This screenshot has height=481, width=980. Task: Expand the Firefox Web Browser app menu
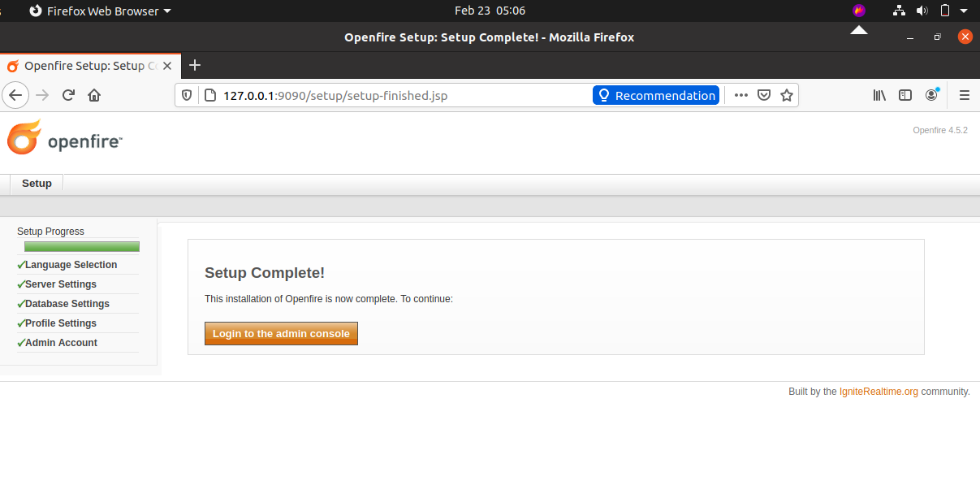(x=100, y=11)
